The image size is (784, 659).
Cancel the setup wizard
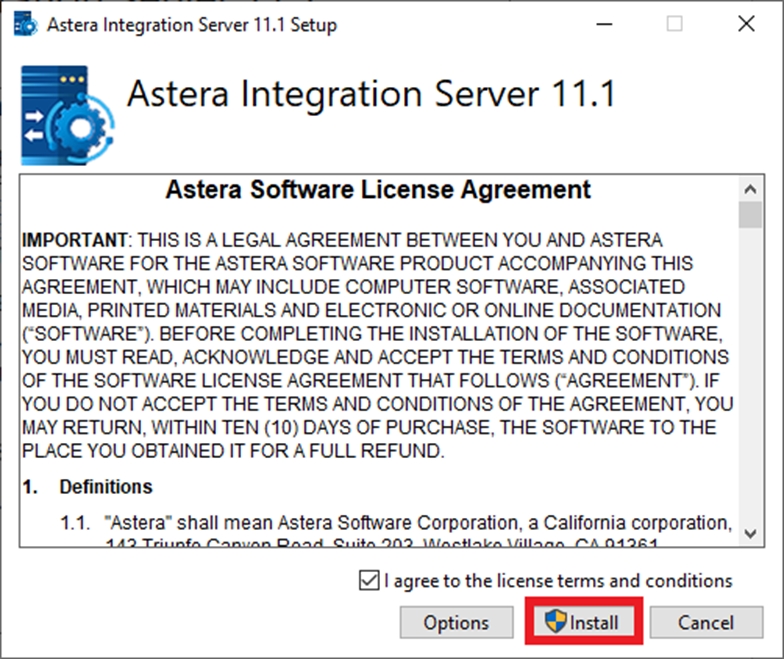[x=706, y=622]
